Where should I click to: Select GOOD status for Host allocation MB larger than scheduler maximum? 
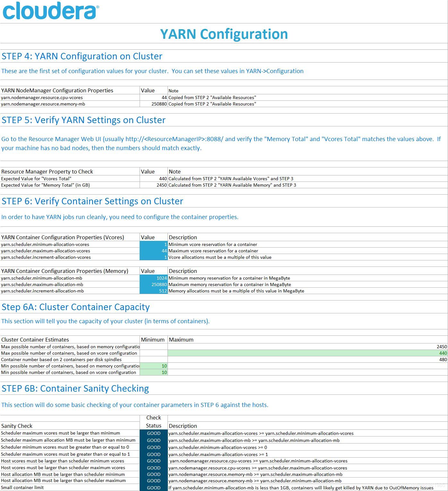pos(154,481)
